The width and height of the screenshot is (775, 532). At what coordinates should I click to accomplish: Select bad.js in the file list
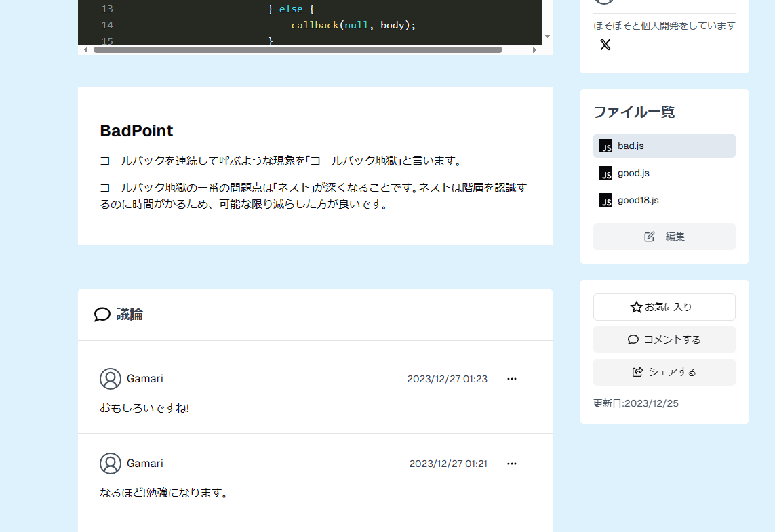coord(664,146)
